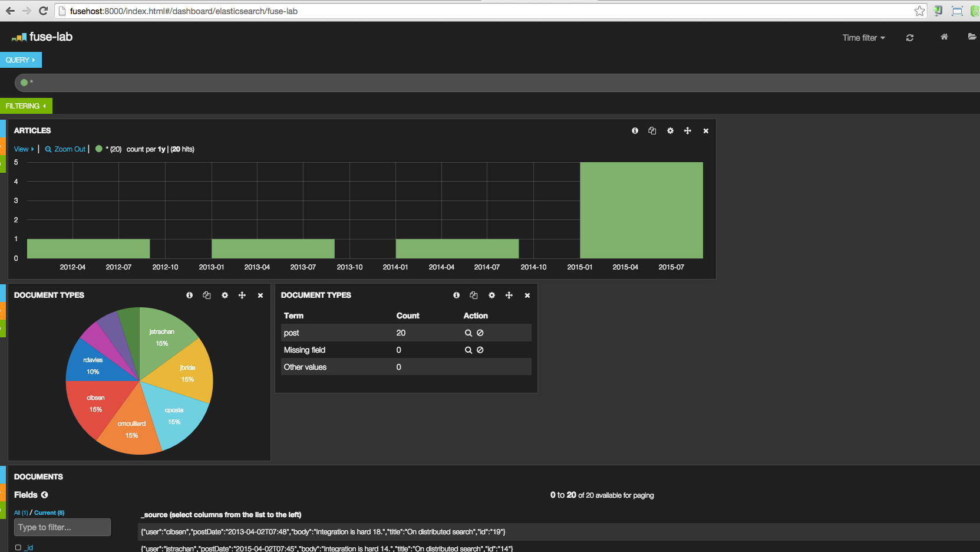Image resolution: width=980 pixels, height=552 pixels.
Task: Click the screen capture extension icon
Action: coord(957,11)
